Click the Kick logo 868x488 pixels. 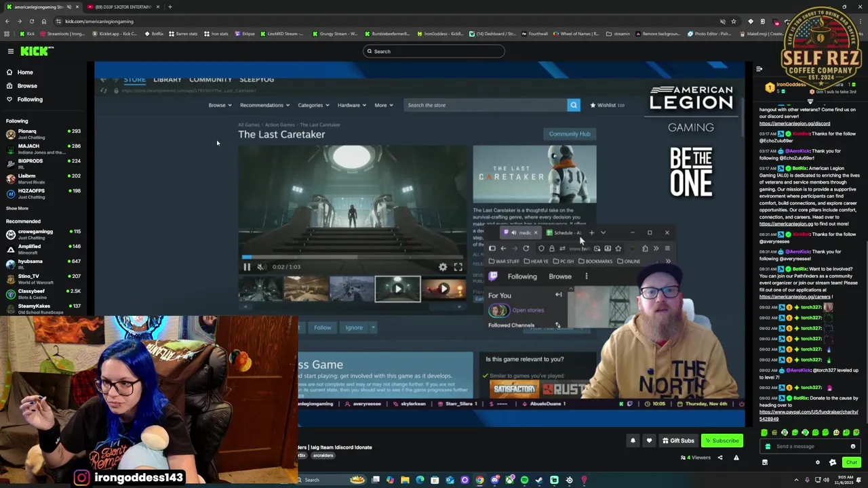(x=33, y=52)
